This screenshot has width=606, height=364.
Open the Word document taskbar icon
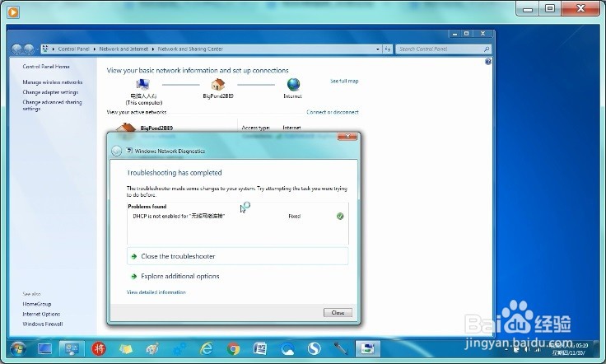pos(260,349)
